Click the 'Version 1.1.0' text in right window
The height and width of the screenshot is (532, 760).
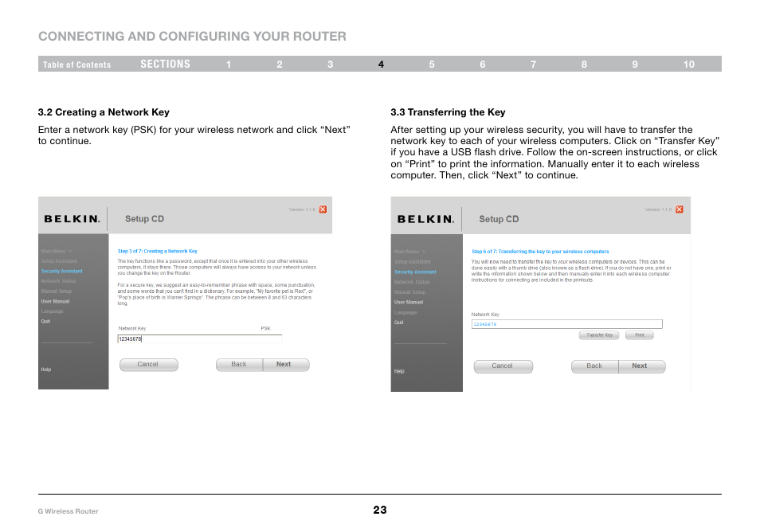pyautogui.click(x=658, y=209)
